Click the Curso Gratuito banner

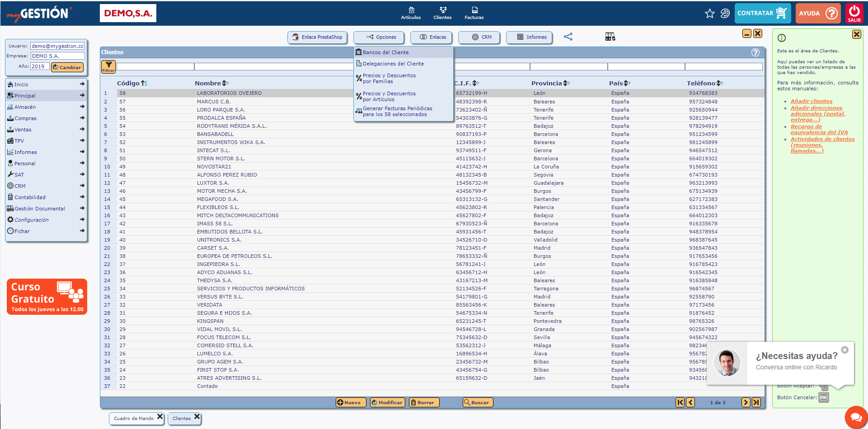pyautogui.click(x=47, y=297)
